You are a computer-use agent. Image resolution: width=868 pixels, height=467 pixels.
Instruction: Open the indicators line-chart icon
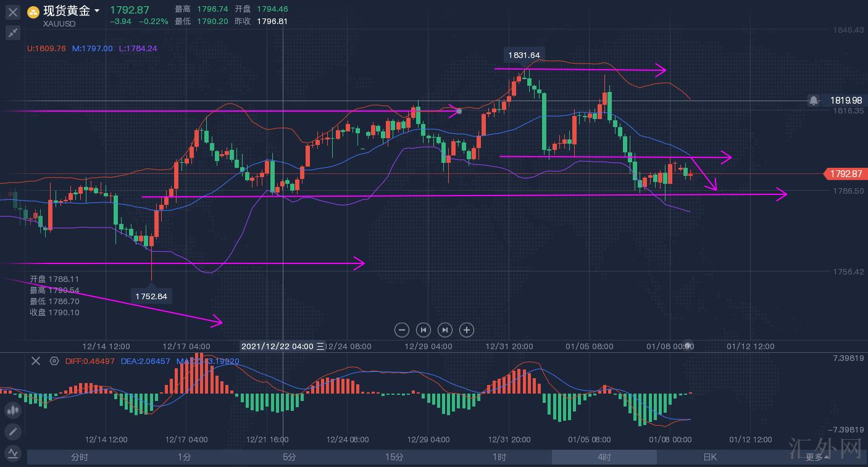click(13, 454)
